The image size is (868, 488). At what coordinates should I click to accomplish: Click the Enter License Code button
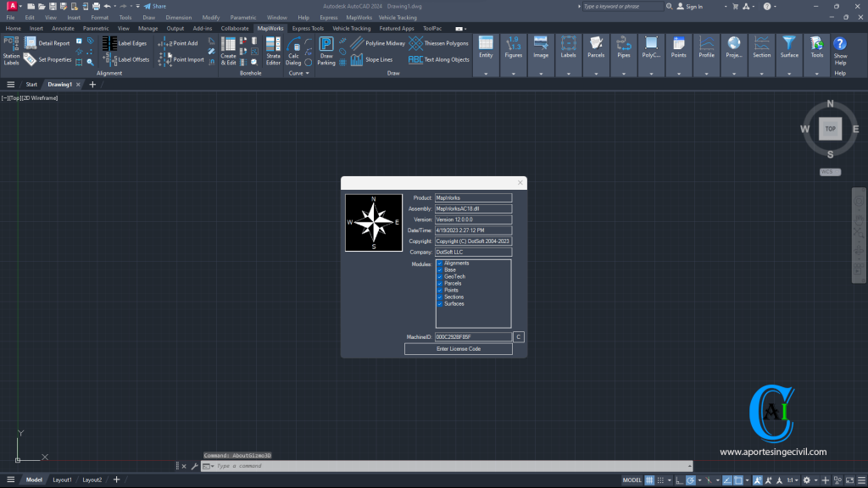pos(458,349)
